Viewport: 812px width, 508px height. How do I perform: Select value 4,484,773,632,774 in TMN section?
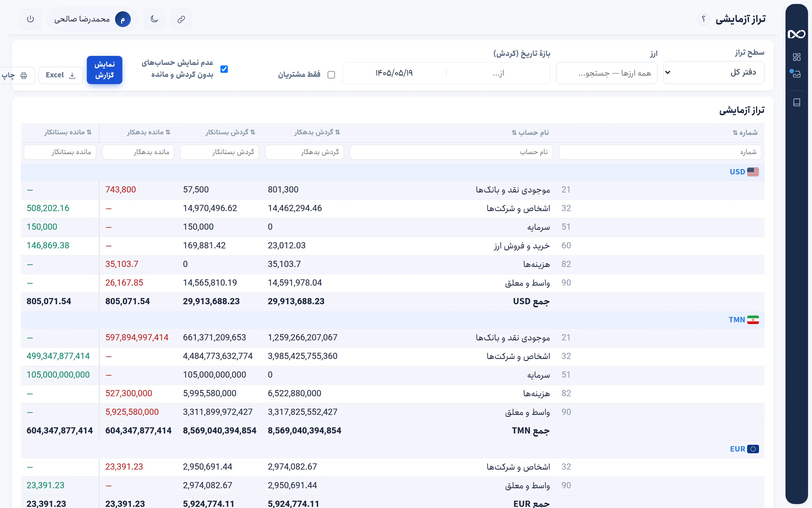[x=217, y=356]
